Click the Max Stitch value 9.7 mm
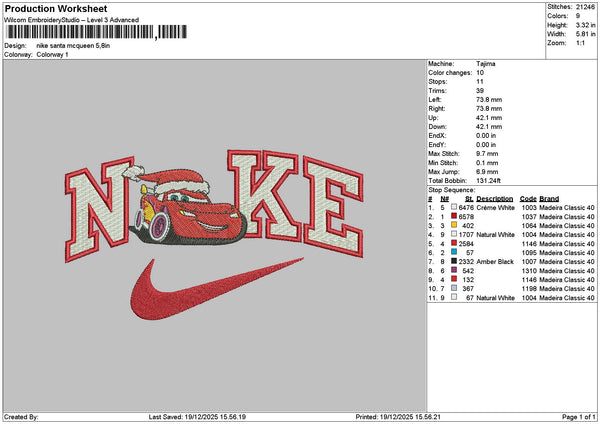 tap(487, 154)
